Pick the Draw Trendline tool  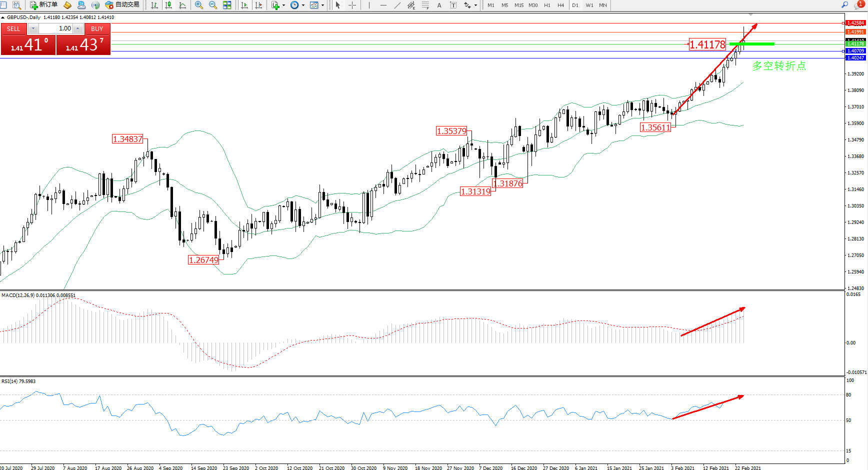397,5
